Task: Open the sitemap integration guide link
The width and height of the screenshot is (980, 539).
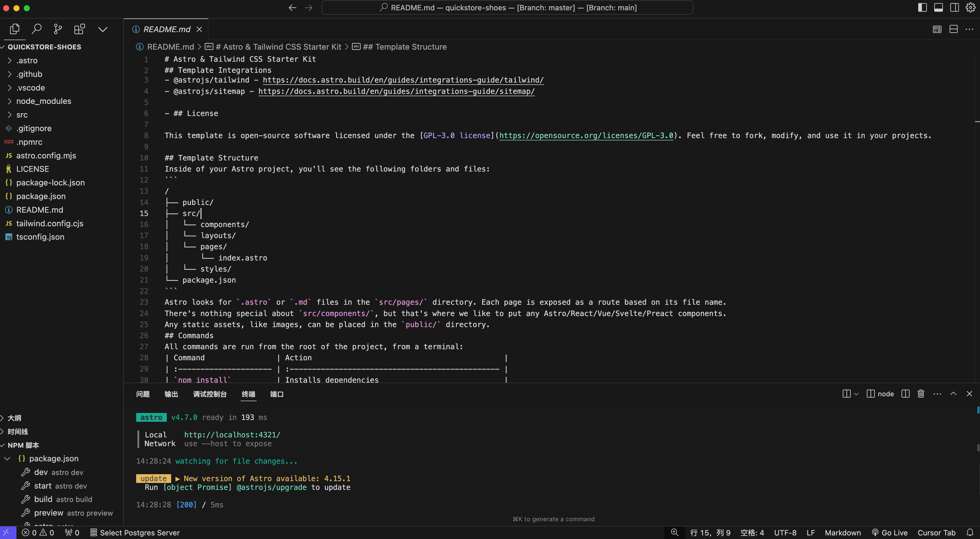Action: point(396,91)
